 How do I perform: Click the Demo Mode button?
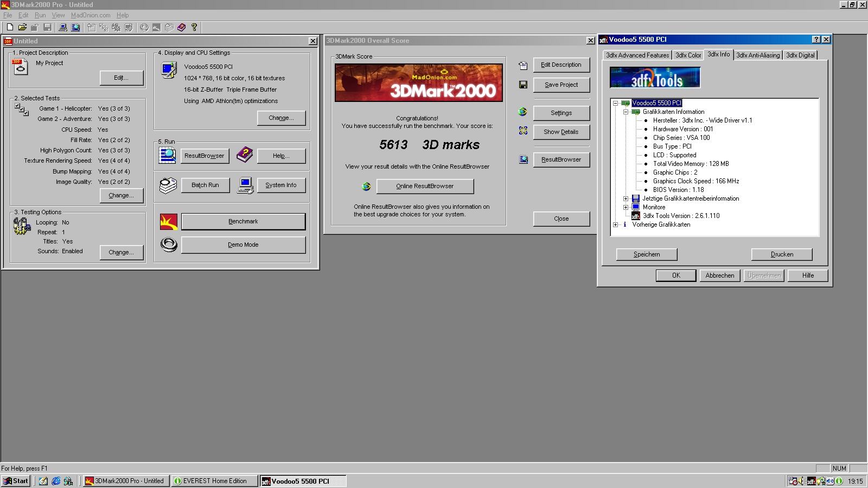[243, 245]
